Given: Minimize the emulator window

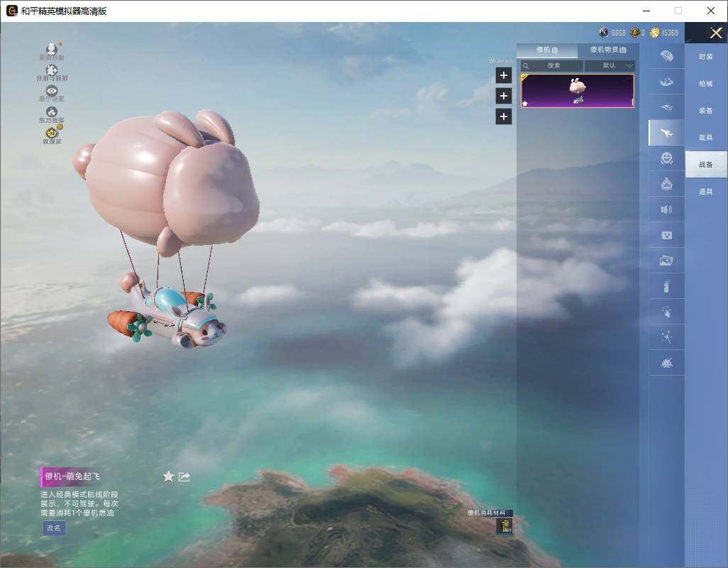Looking at the screenshot, I should (646, 11).
